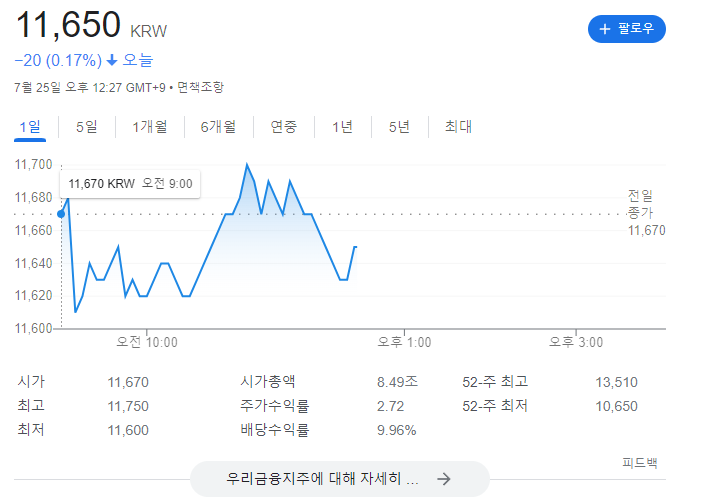Click the down arrow next to -20 (0.17%)
Viewport: 704px width, 503px height.
112,60
